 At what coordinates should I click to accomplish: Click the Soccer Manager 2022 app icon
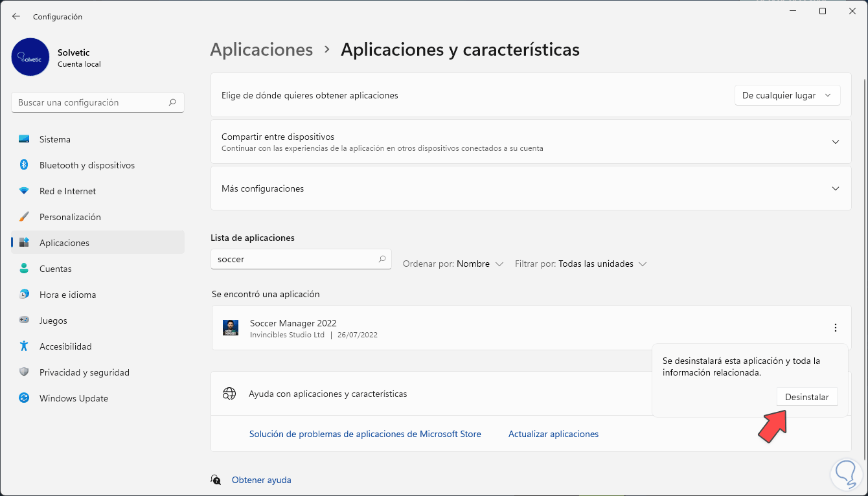point(231,328)
